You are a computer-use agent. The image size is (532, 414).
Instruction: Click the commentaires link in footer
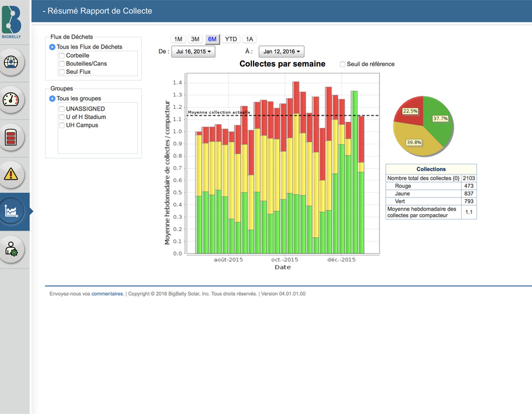107,293
